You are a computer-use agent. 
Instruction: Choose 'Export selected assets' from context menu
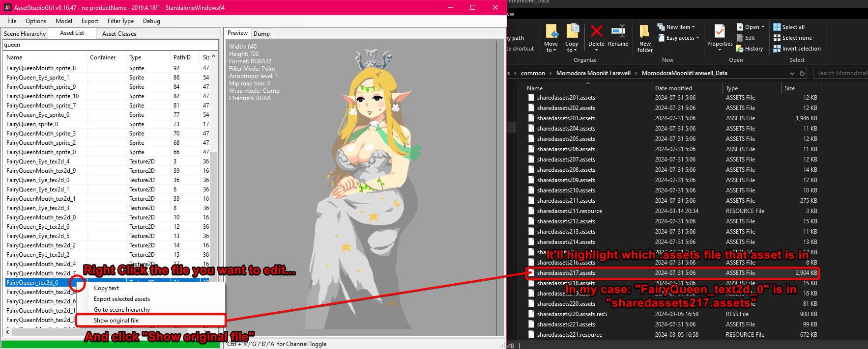click(x=151, y=299)
